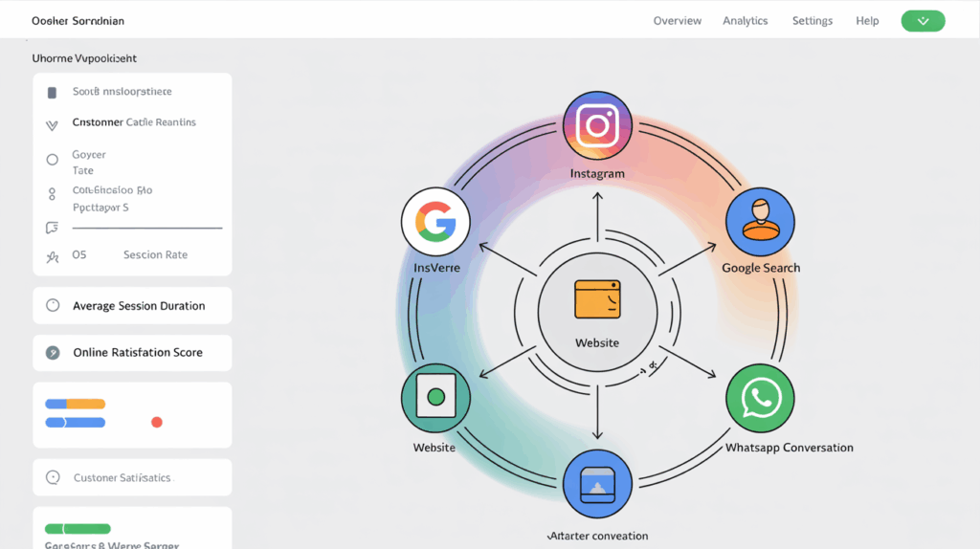Image resolution: width=980 pixels, height=549 pixels.
Task: Click the Google Search label
Action: (761, 267)
